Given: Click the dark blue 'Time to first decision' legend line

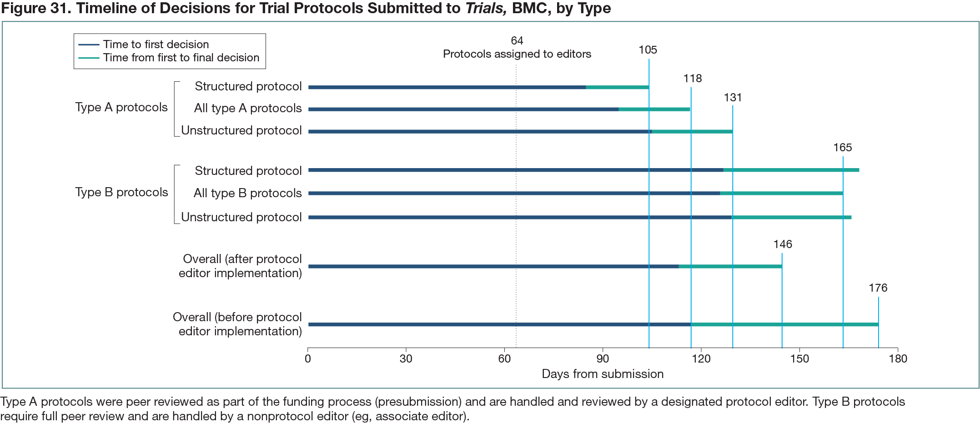Looking at the screenshot, I should click(x=89, y=45).
